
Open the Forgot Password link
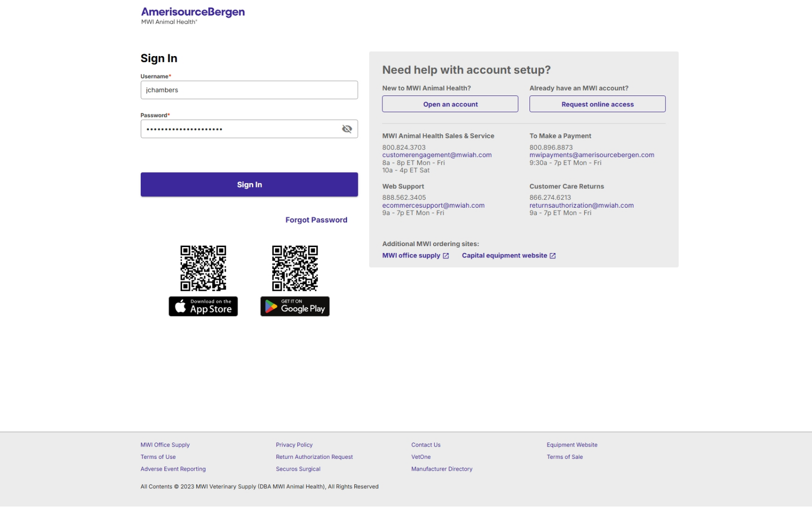[x=316, y=220]
